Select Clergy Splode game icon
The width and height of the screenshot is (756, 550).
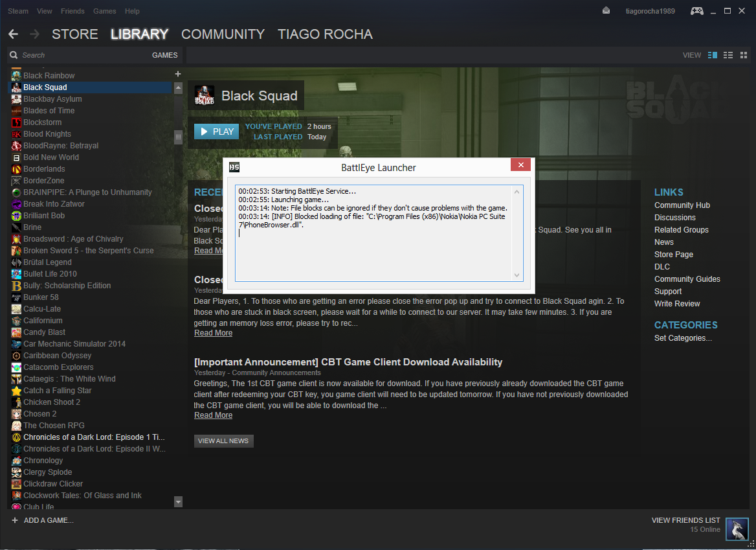(x=16, y=472)
